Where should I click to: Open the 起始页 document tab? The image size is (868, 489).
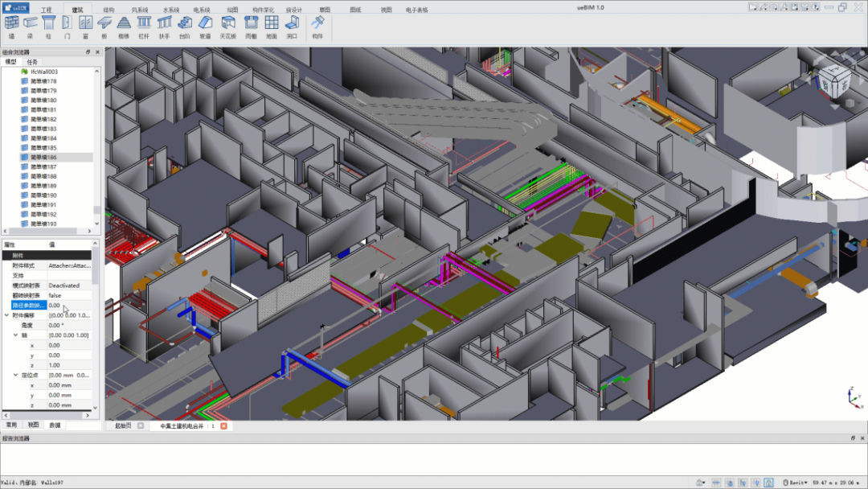click(123, 425)
